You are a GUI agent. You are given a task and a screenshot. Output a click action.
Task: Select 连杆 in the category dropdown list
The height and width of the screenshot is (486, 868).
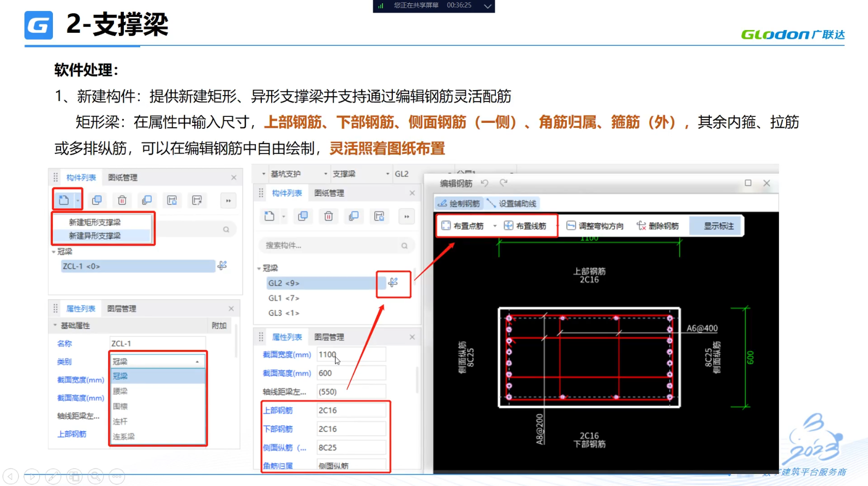(158, 422)
